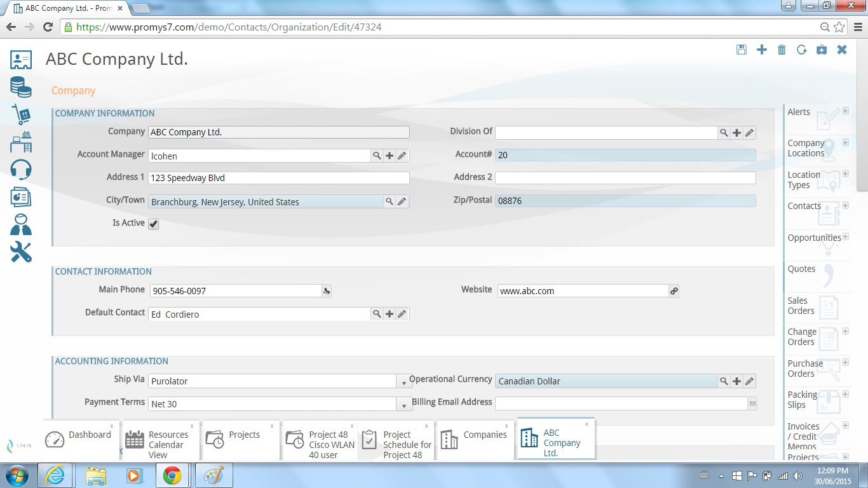
Task: Switch to Resources Calendar View tab
Action: [160, 440]
